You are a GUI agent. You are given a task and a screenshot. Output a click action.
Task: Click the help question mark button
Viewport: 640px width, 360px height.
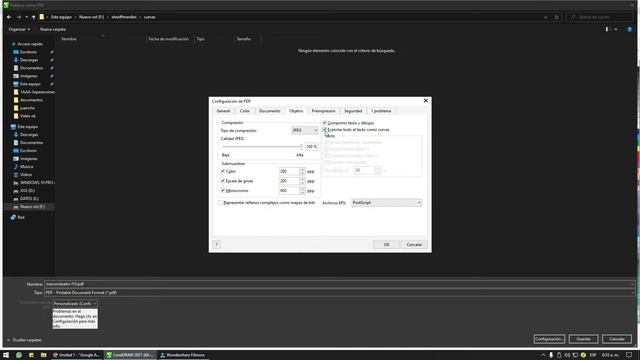217,244
